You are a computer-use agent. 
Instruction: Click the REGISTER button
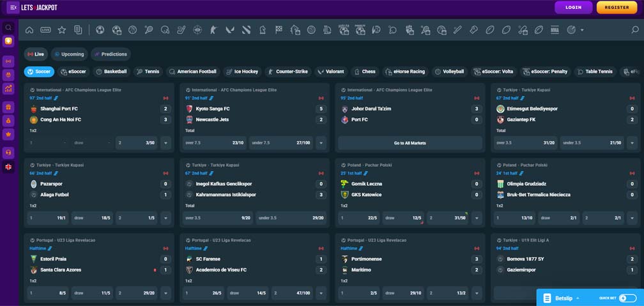pos(617,8)
